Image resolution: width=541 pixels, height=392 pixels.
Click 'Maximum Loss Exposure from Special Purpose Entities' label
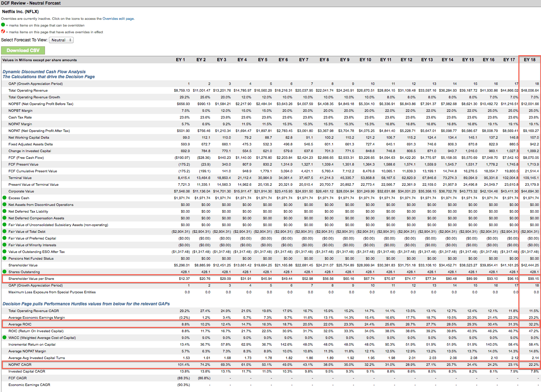click(52, 292)
